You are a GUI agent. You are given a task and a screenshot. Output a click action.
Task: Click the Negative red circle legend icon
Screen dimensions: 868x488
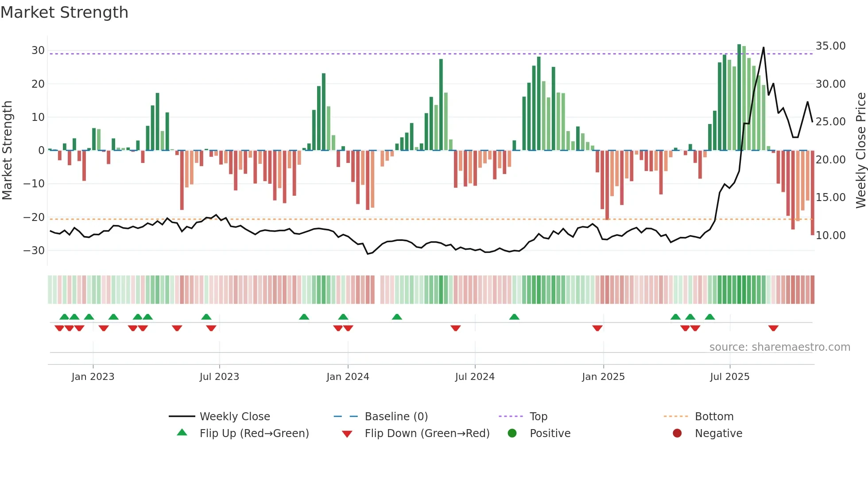(x=677, y=433)
